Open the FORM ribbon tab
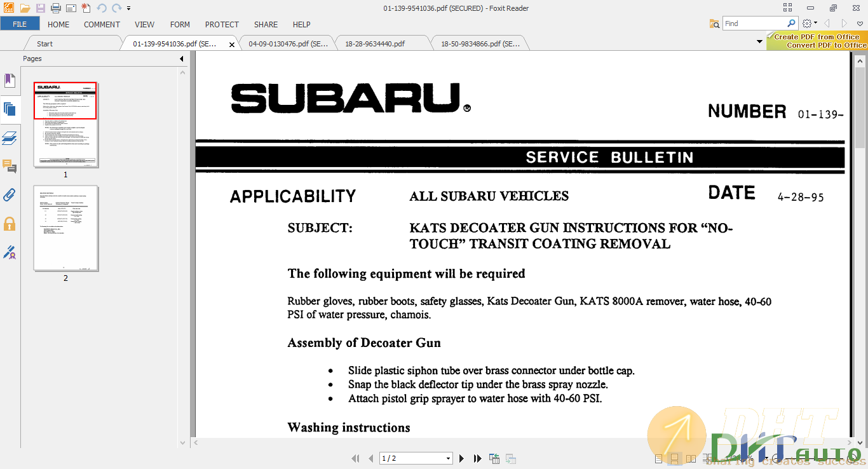 (180, 24)
